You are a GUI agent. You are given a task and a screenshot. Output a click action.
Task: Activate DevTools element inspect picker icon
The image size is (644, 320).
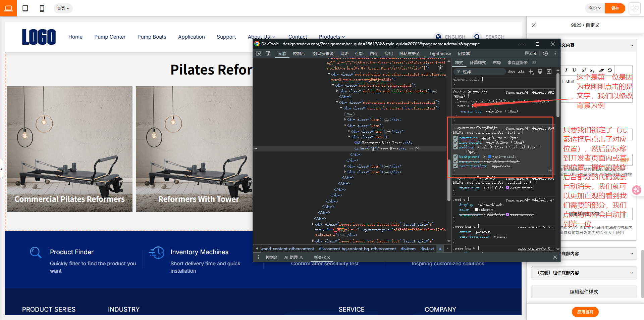click(x=258, y=53)
